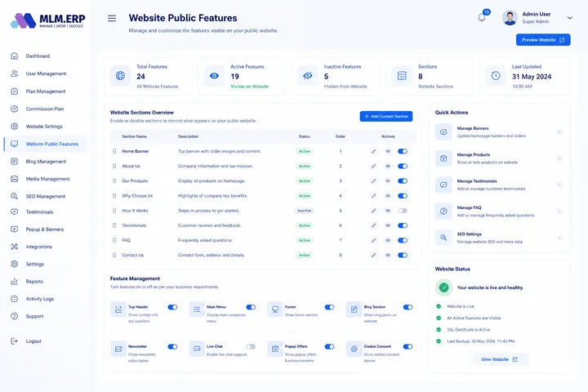Toggle the Our Products section switch
588x392 pixels.
[x=403, y=180]
